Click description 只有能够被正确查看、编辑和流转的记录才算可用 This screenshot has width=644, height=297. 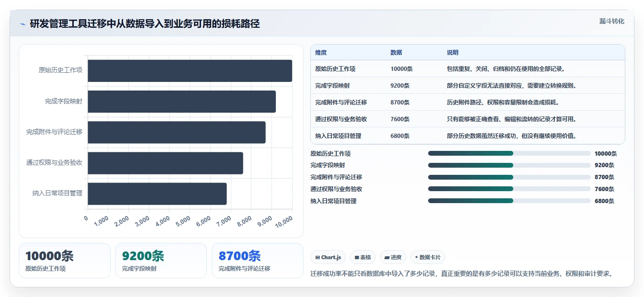[x=511, y=119]
